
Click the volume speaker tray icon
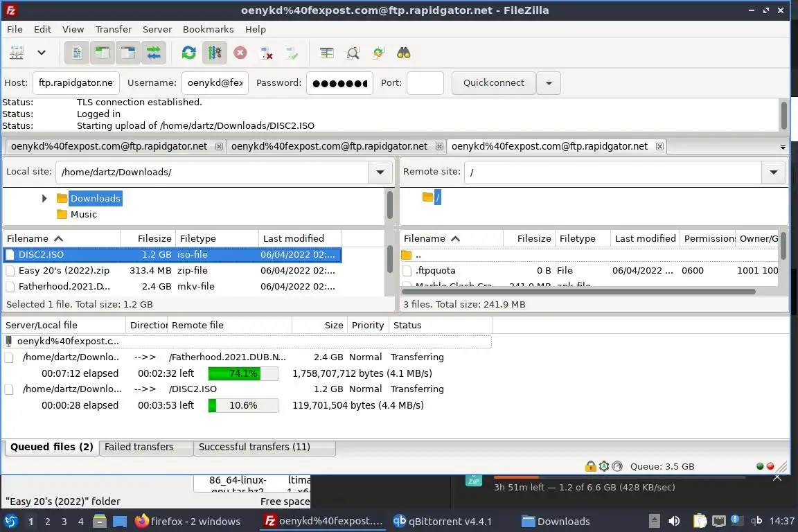pyautogui.click(x=674, y=521)
